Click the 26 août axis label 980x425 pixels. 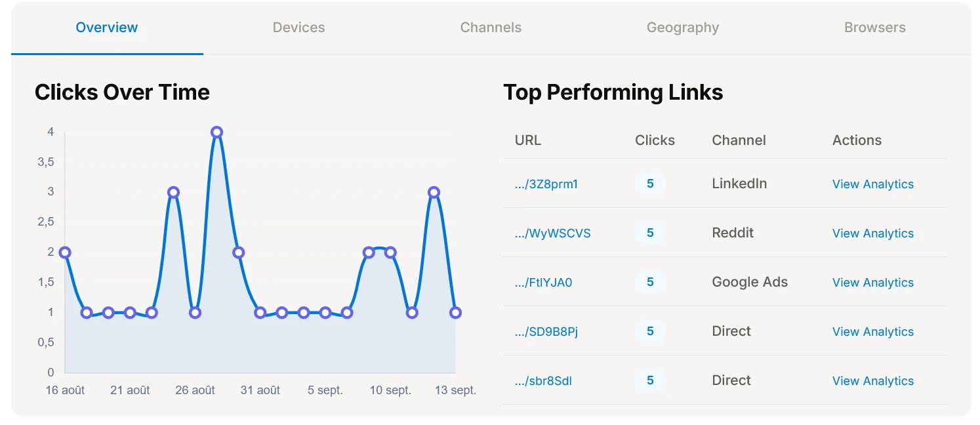click(195, 390)
